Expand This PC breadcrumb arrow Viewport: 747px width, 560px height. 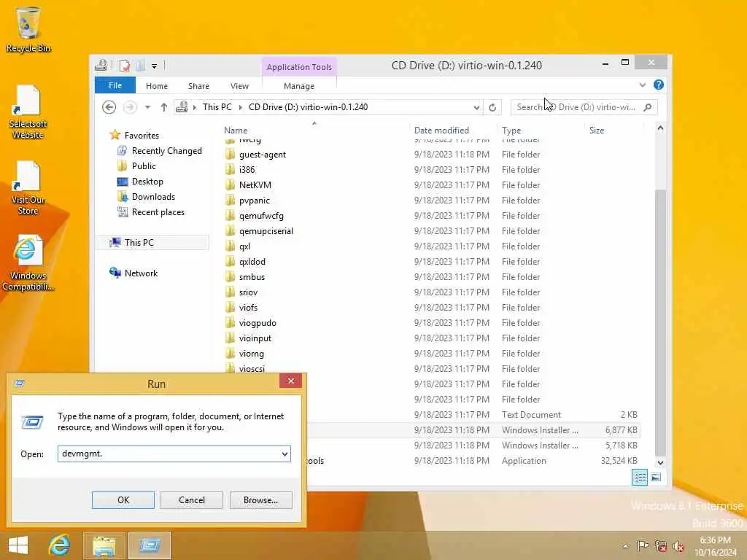tap(240, 107)
